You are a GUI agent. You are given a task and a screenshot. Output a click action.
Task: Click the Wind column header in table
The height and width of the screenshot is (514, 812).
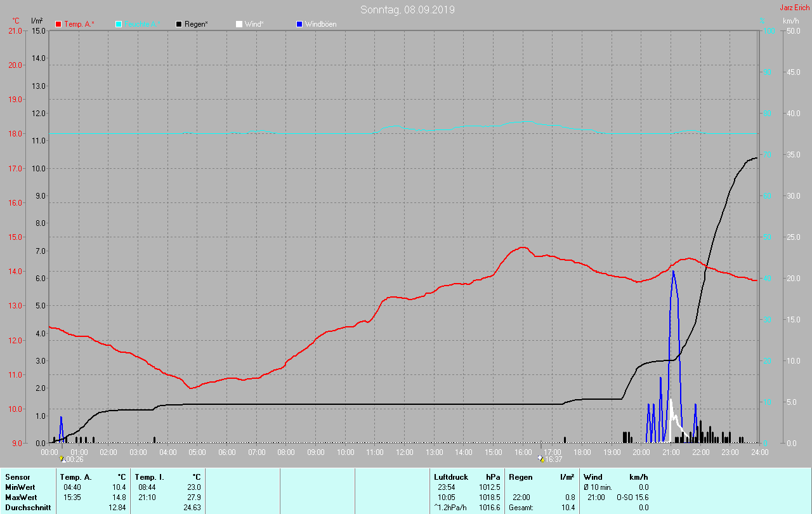coord(593,477)
